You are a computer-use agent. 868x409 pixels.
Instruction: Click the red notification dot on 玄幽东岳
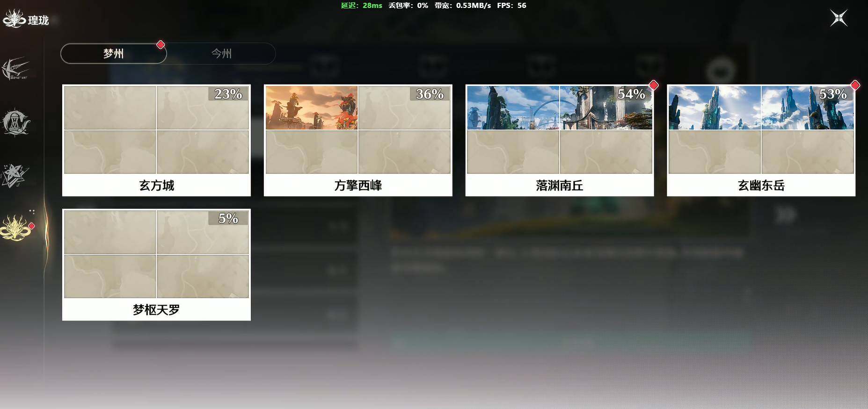coord(855,85)
